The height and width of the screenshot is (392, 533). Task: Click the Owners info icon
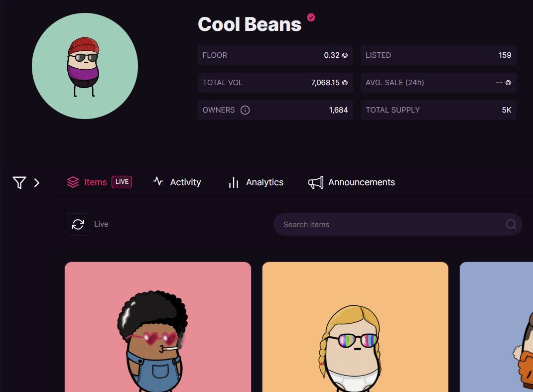pos(245,110)
